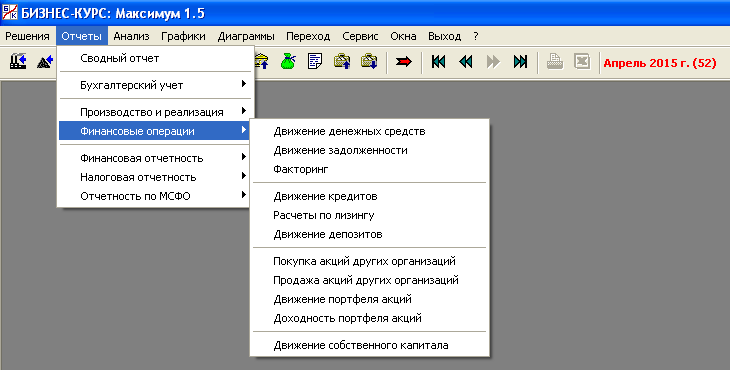This screenshot has height=370, width=730.
Task: Select Сводный отчет from menu
Action: [x=154, y=58]
